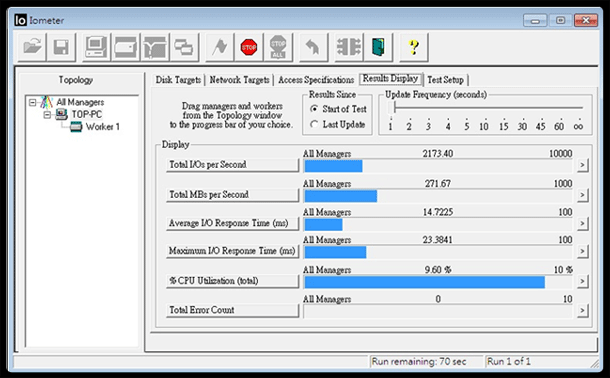Duplicate the selected worker icon
Viewport: 610px width, 378px height.
point(184,47)
